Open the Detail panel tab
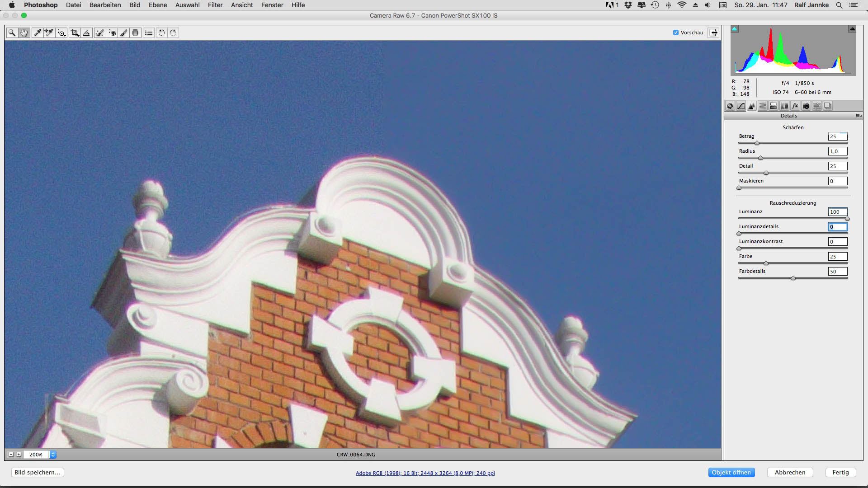 (x=752, y=106)
